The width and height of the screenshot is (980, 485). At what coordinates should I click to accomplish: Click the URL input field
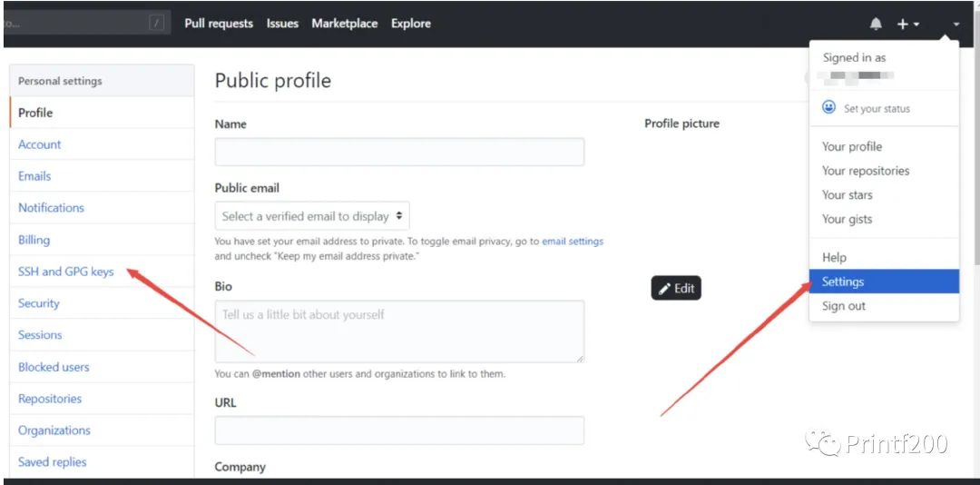pyautogui.click(x=399, y=431)
